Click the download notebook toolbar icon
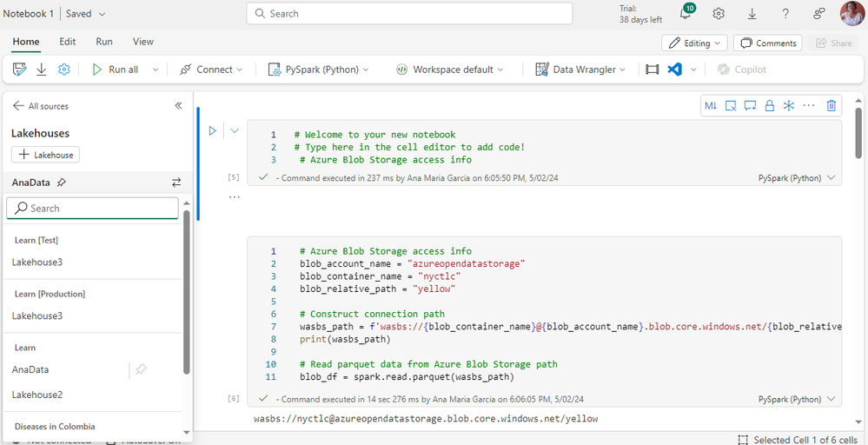 tap(41, 70)
